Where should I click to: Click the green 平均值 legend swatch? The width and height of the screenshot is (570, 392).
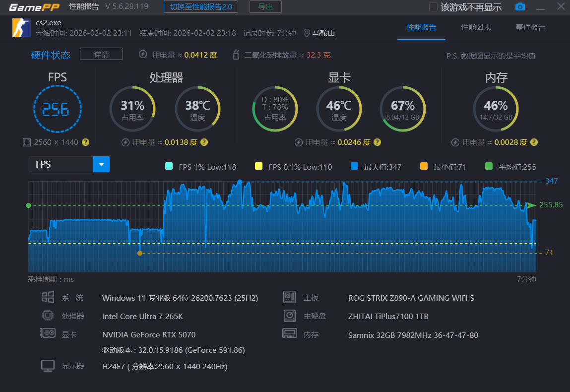pyautogui.click(x=489, y=166)
